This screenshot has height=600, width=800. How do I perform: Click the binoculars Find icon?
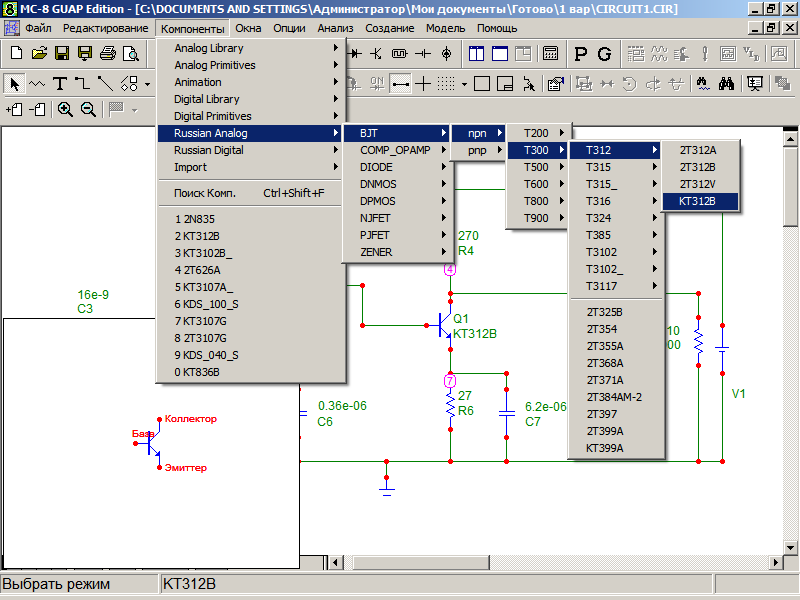[728, 84]
